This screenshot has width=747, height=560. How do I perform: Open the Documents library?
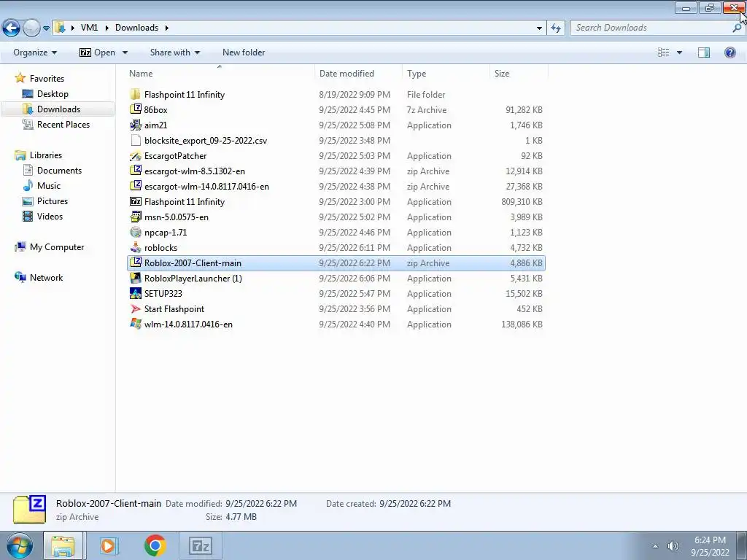(x=59, y=171)
